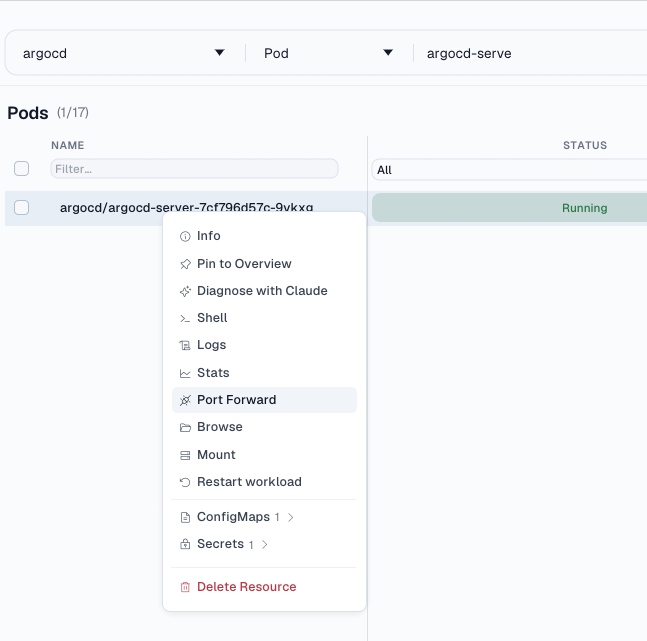
Task: Select Pin to Overview menu entry
Action: tap(264, 264)
